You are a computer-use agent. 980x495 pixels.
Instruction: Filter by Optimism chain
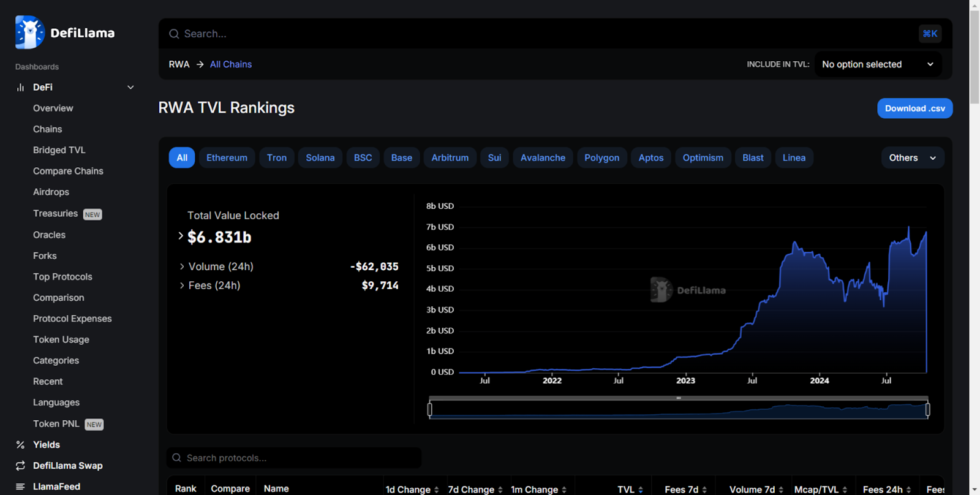coord(703,157)
